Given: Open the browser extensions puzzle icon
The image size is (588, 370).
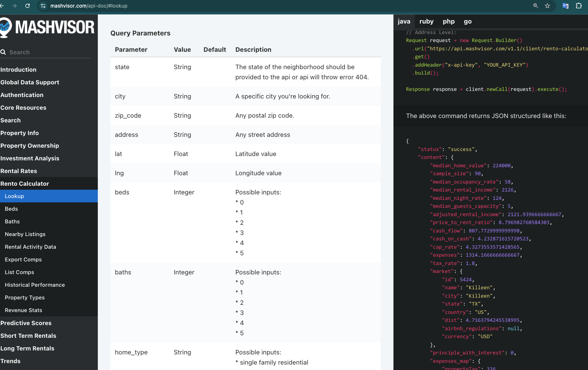Looking at the screenshot, I should coord(579,6).
